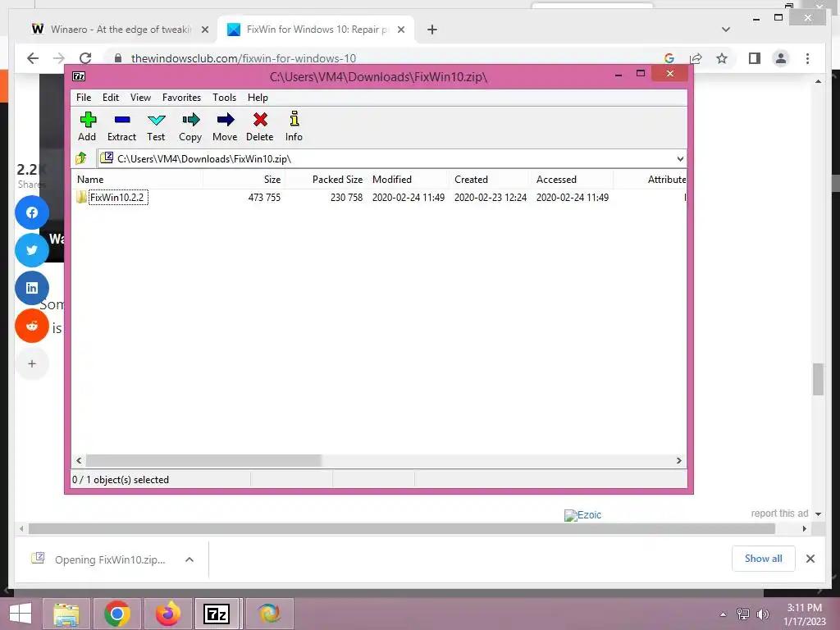This screenshot has width=840, height=630.
Task: Click the volume icon in system tray
Action: [x=762, y=614]
